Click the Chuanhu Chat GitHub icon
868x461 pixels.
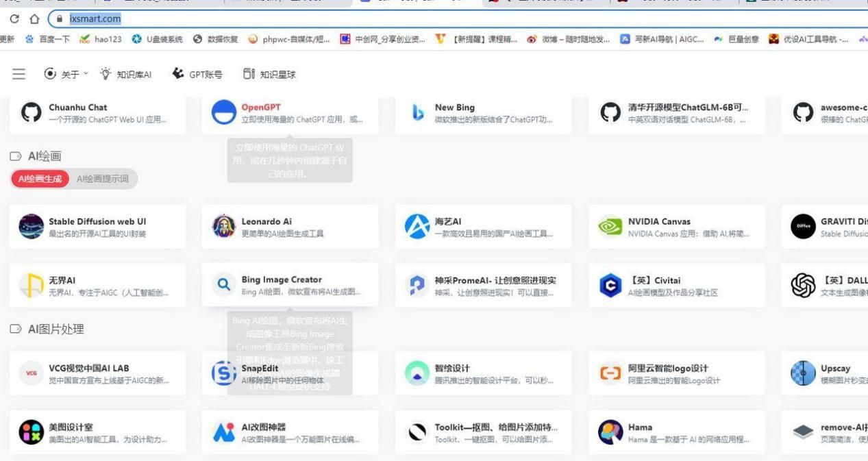[32, 113]
